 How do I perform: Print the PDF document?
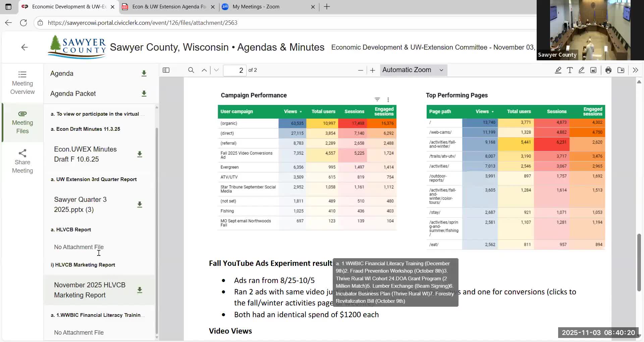point(608,70)
